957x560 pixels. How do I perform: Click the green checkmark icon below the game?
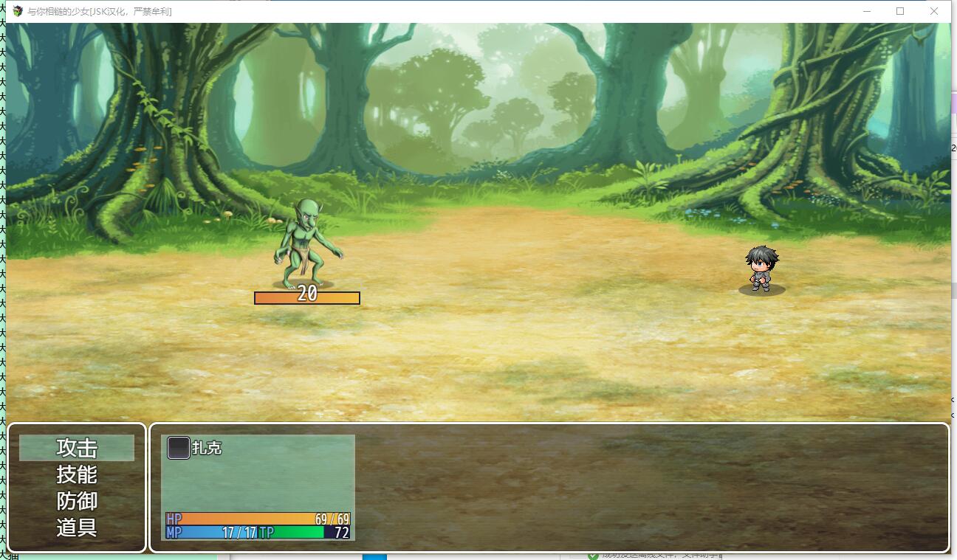(593, 556)
